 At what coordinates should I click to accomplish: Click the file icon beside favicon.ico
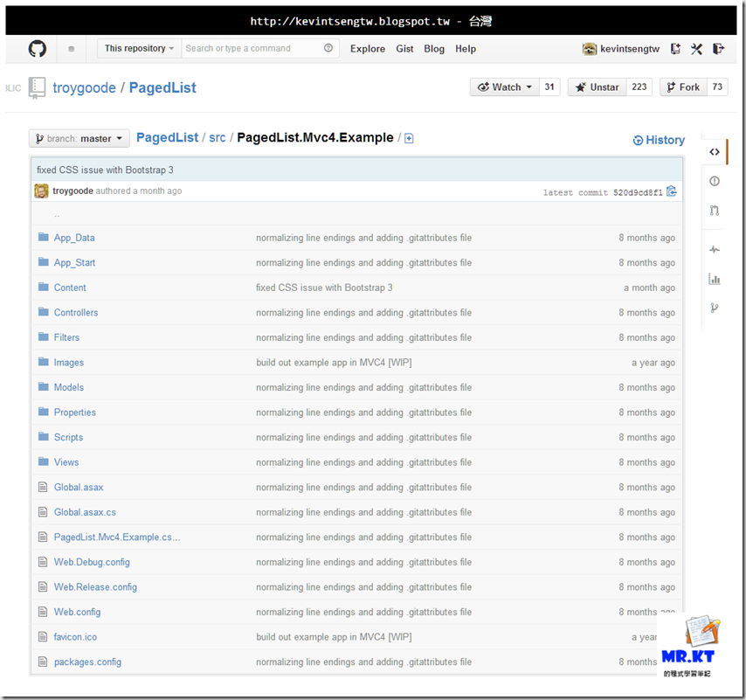click(x=43, y=636)
